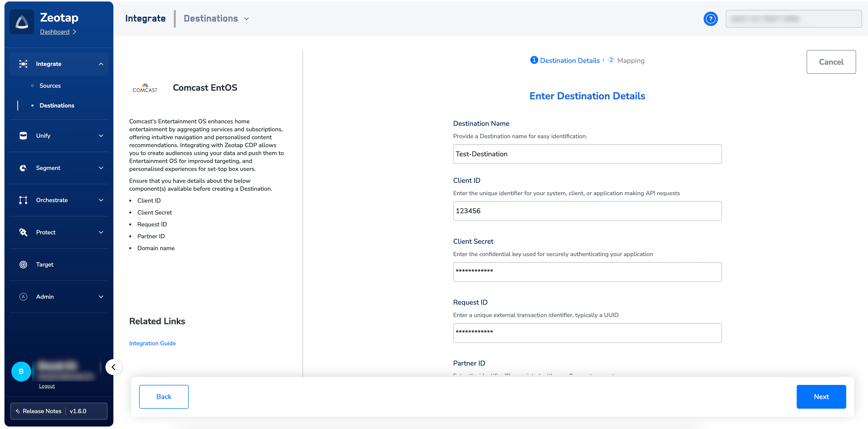Collapse the sidebar with arrow button
Image resolution: width=868 pixels, height=429 pixels.
pyautogui.click(x=114, y=367)
